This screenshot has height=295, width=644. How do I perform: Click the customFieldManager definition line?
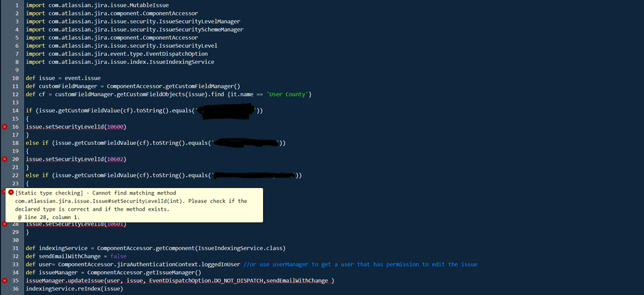tap(133, 86)
